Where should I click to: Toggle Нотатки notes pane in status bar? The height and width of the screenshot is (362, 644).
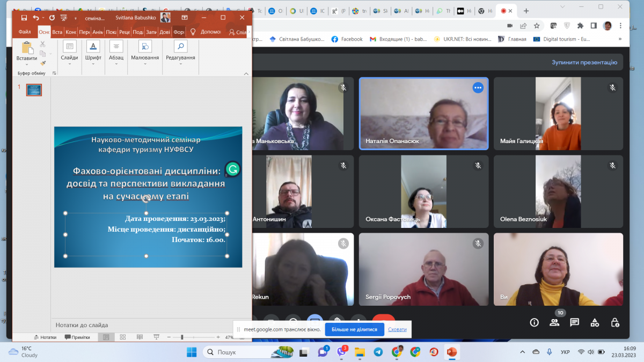pos(45,337)
